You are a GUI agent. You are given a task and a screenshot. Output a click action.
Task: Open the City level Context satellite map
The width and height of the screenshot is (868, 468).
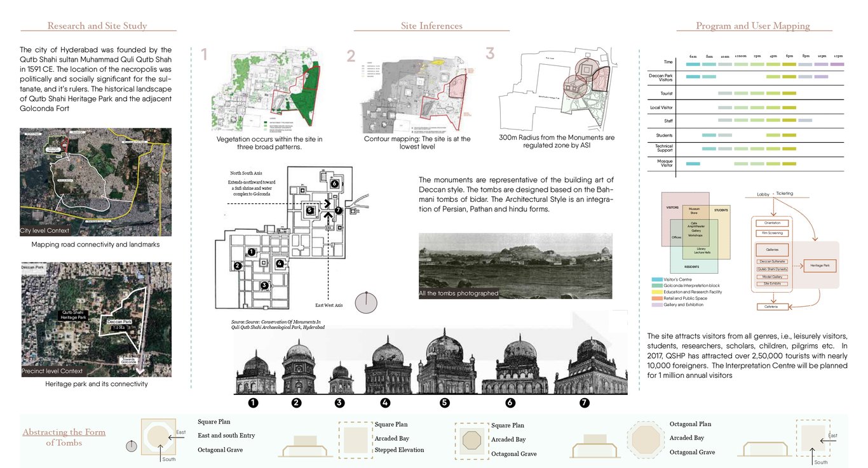pyautogui.click(x=96, y=182)
